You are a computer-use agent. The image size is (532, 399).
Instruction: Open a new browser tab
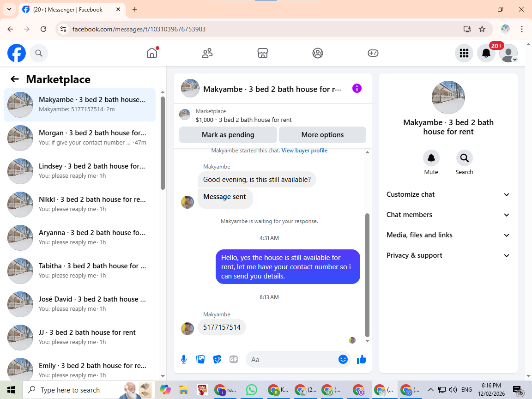135,10
